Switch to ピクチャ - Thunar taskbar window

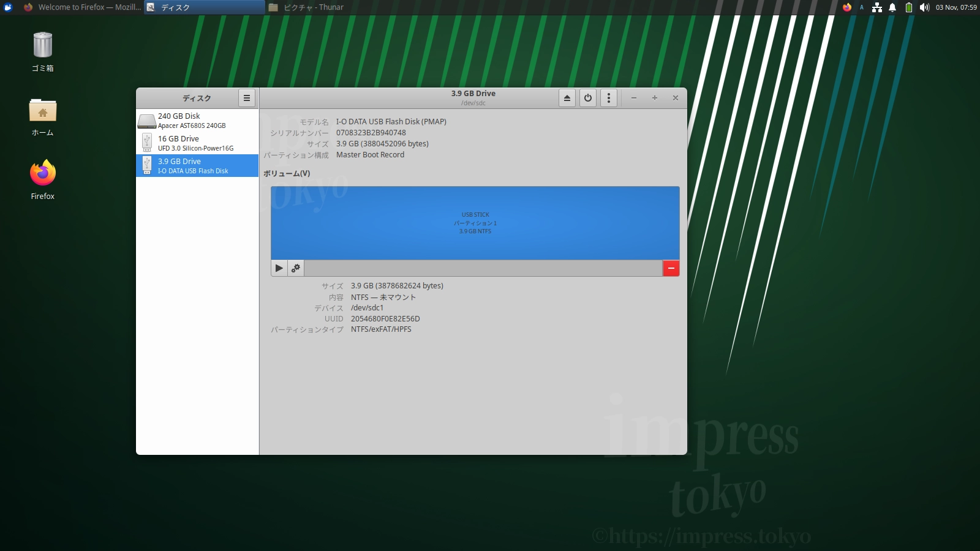pos(326,7)
